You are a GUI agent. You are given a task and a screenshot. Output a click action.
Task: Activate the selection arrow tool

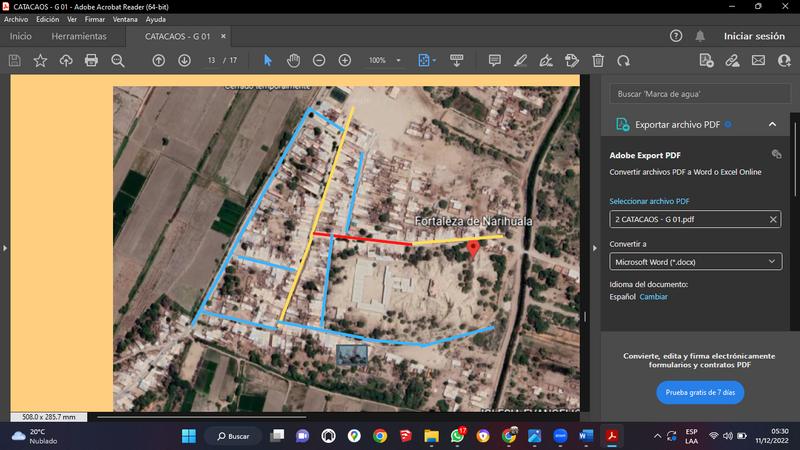(267, 61)
